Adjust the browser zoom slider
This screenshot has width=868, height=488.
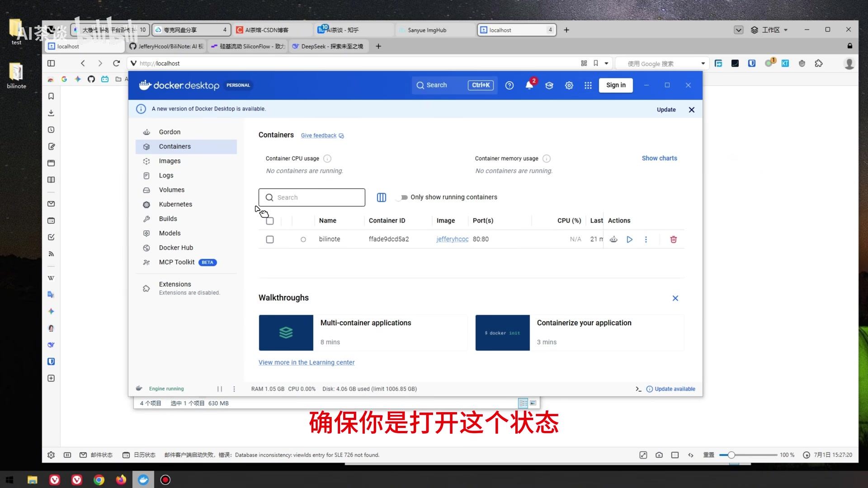[731, 455]
